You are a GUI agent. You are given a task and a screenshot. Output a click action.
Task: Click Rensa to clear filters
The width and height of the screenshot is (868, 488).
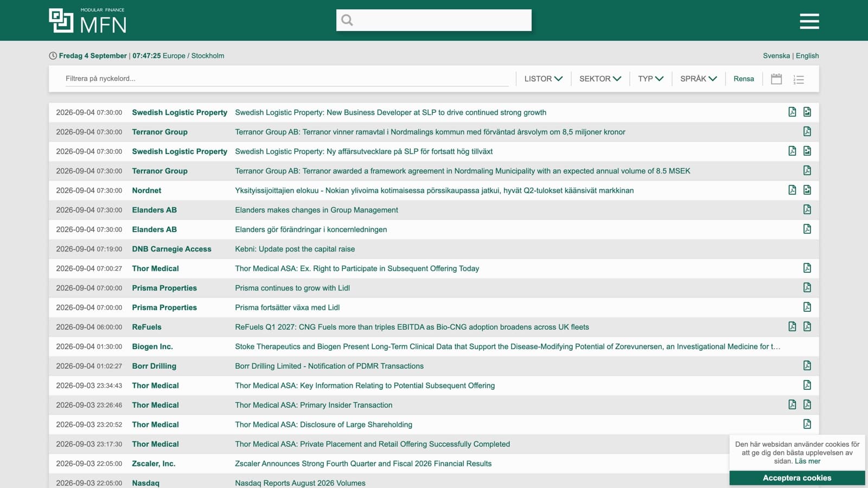(744, 79)
